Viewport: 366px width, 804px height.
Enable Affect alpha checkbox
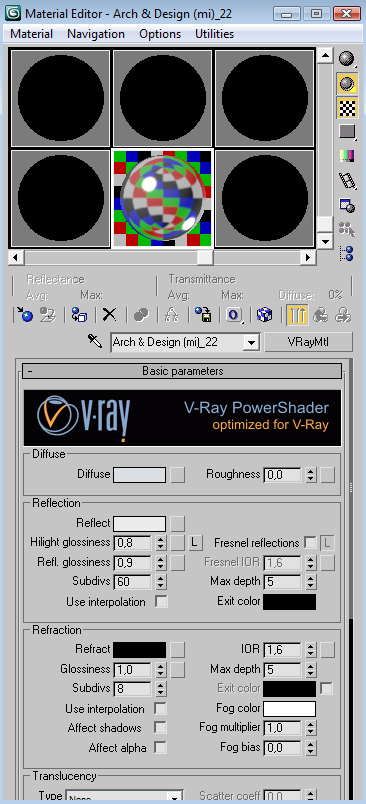(161, 748)
